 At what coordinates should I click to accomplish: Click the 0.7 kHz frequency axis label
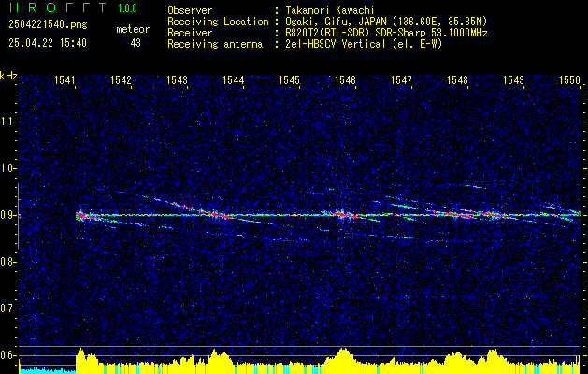pyautogui.click(x=7, y=309)
